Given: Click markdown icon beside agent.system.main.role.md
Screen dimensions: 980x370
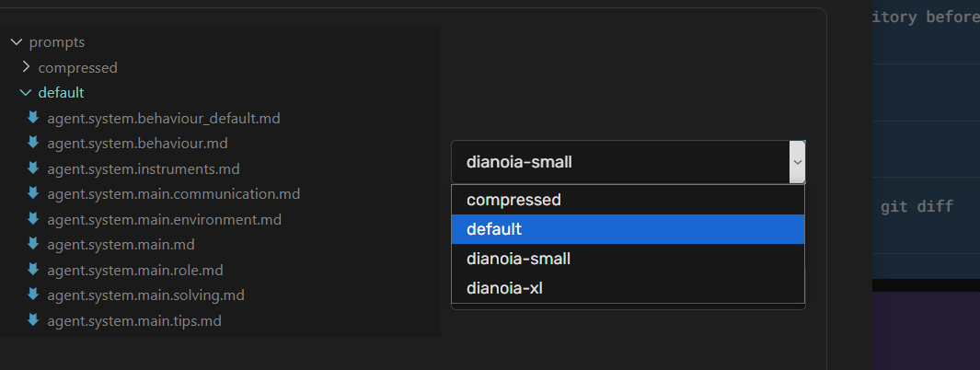Looking at the screenshot, I should pyautogui.click(x=33, y=270).
